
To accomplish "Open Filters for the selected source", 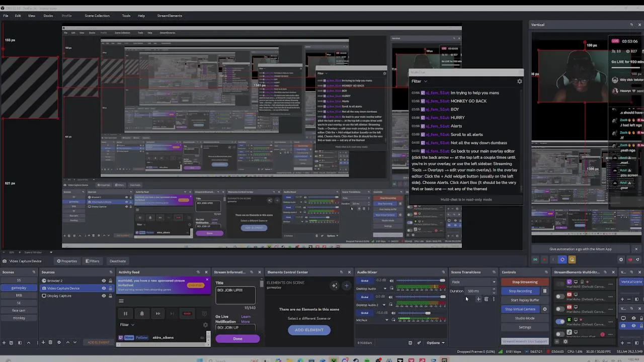I will coord(92,261).
